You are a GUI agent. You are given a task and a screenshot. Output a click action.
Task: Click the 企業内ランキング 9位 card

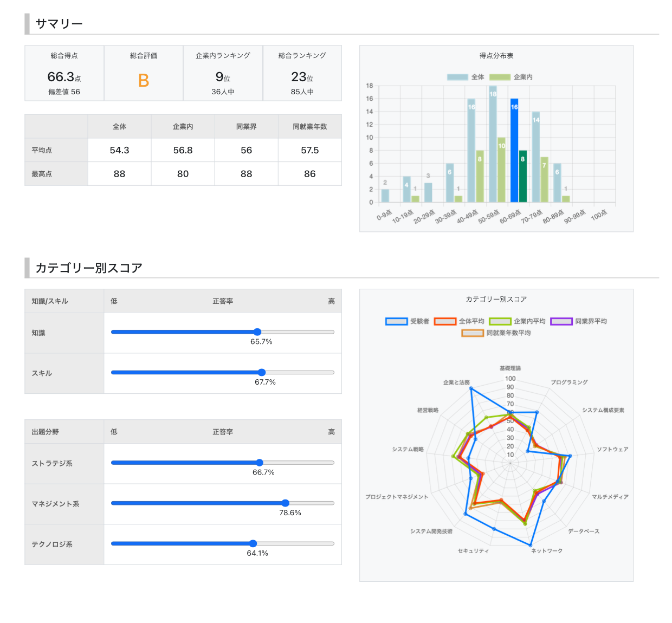point(223,73)
